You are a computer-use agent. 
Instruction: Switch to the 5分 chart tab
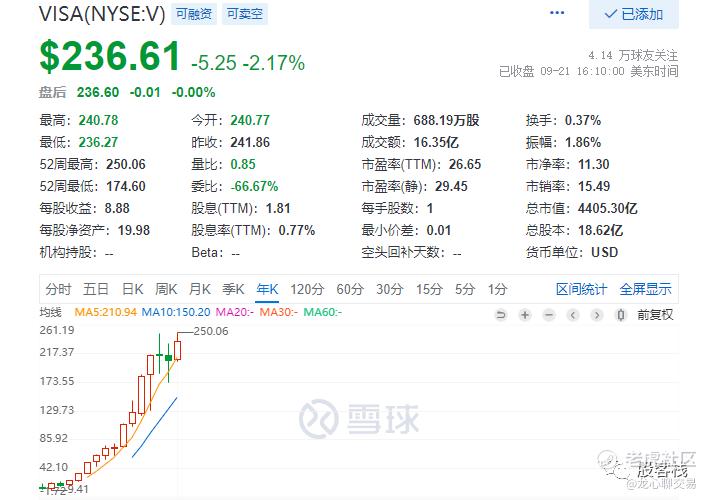(465, 289)
